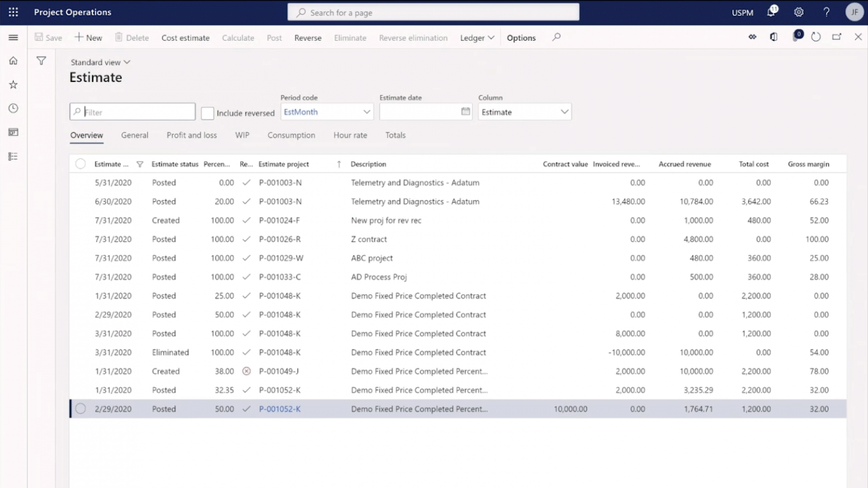The image size is (868, 488).
Task: Open Favorites in the left sidebar
Action: pyautogui.click(x=13, y=84)
